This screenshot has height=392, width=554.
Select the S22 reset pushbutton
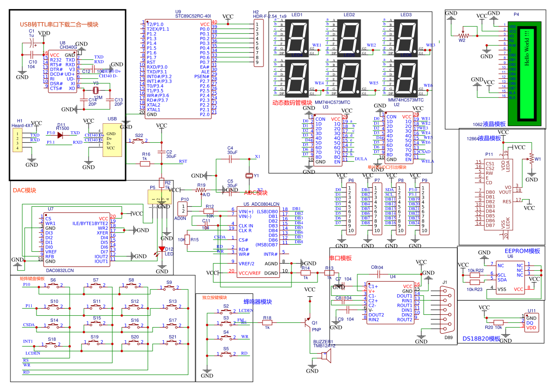click(x=139, y=141)
